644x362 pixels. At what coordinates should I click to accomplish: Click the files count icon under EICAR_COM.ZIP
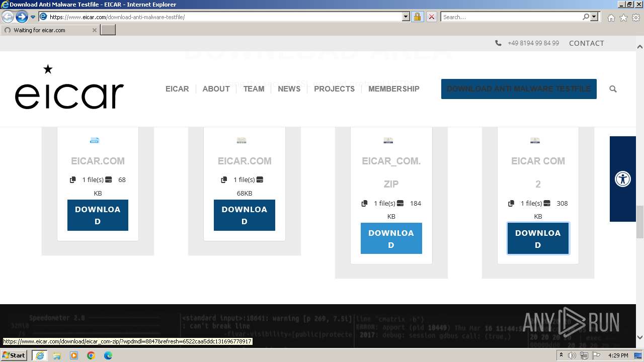pyautogui.click(x=364, y=203)
